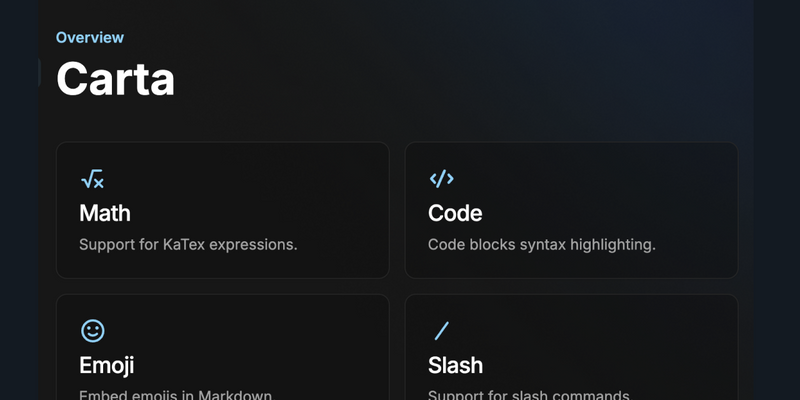Open the Slash card heading
Image resolution: width=800 pixels, height=400 pixels.
pyautogui.click(x=456, y=365)
